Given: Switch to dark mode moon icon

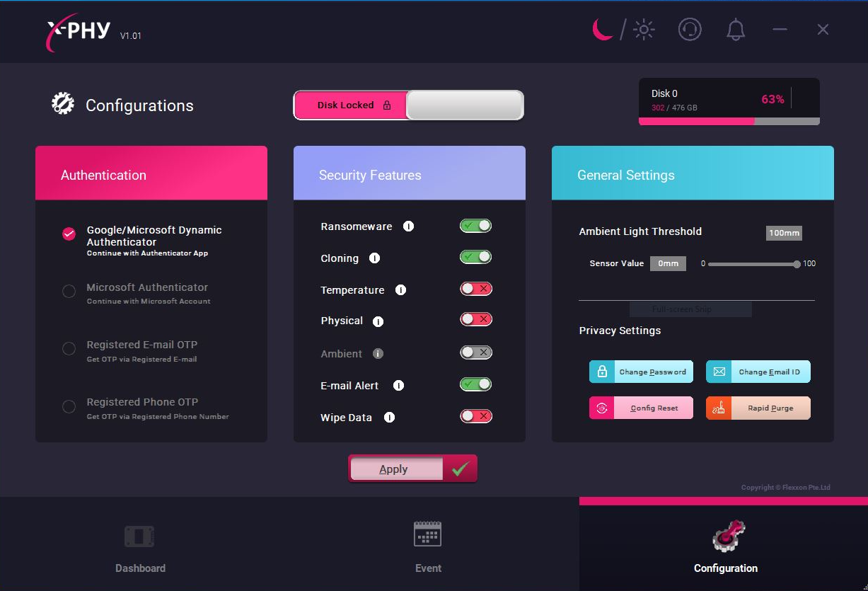Looking at the screenshot, I should [602, 30].
